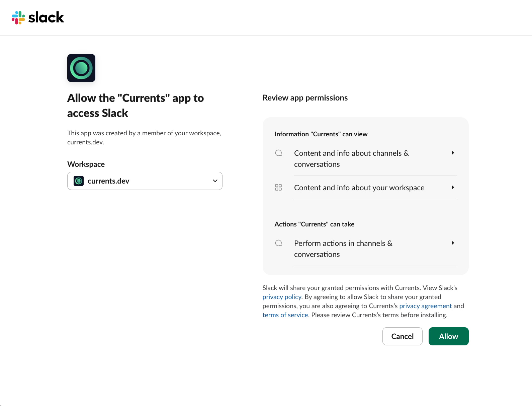This screenshot has width=532, height=406.
Task: Click the speech bubble icon beside Perform actions
Action: tap(278, 243)
